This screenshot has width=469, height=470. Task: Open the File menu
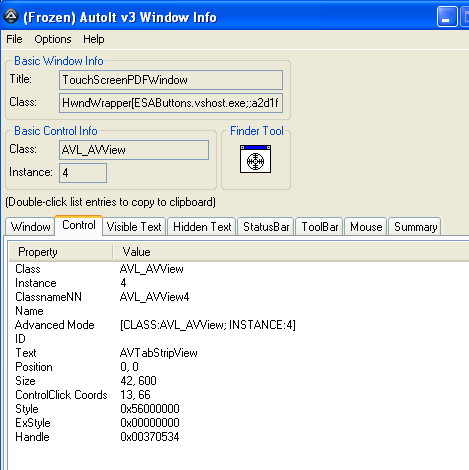coord(14,39)
